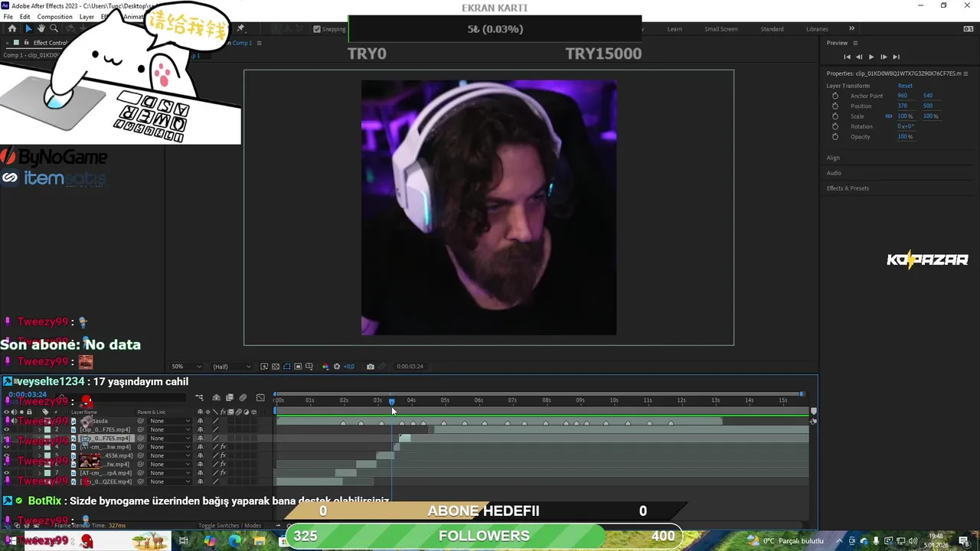Open the Show Channel color icon
Viewport: 980px width, 551px height.
(325, 367)
